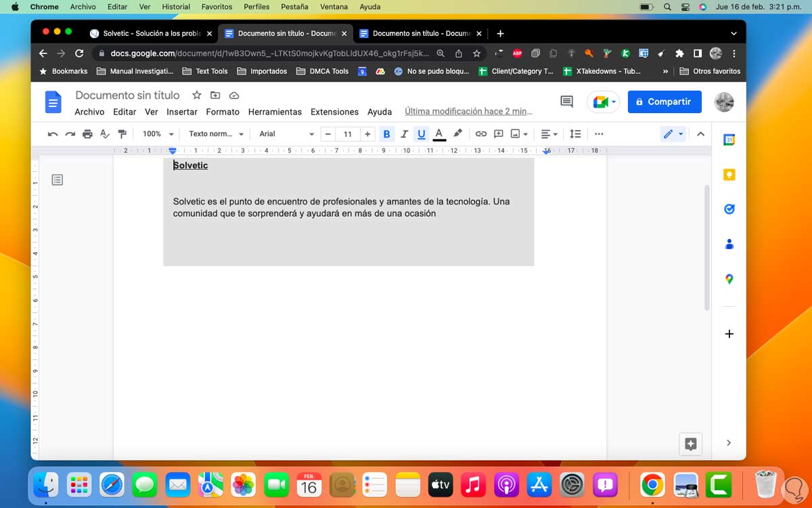Open the Google Meet call dropdown
The width and height of the screenshot is (812, 508).
604,102
